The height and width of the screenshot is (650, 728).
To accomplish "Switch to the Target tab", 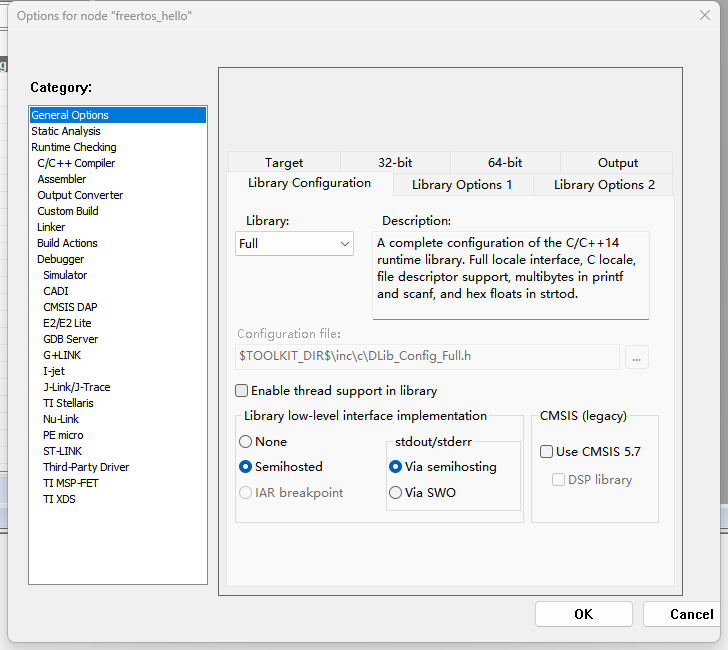I will 284,163.
